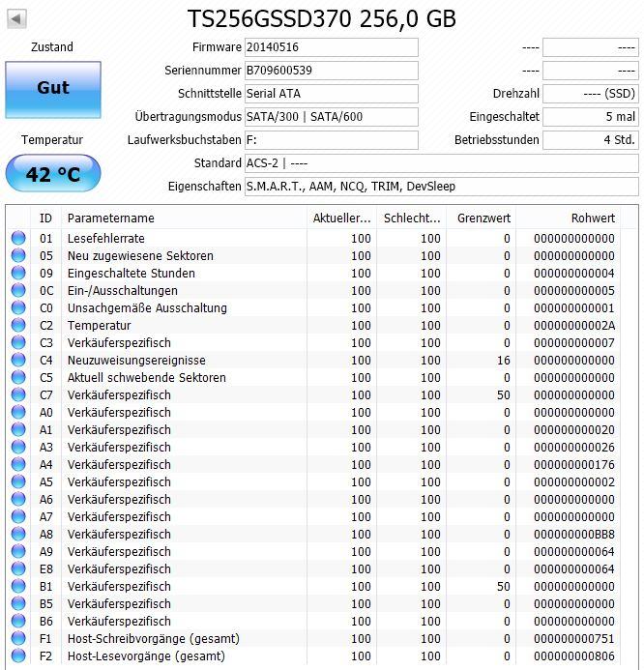
Task: Click the Grenzwert column header
Action: [481, 218]
